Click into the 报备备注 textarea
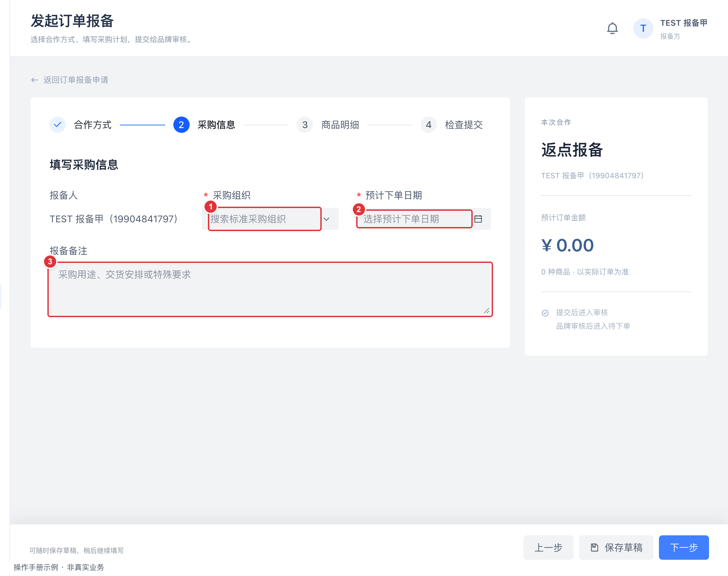 point(270,289)
